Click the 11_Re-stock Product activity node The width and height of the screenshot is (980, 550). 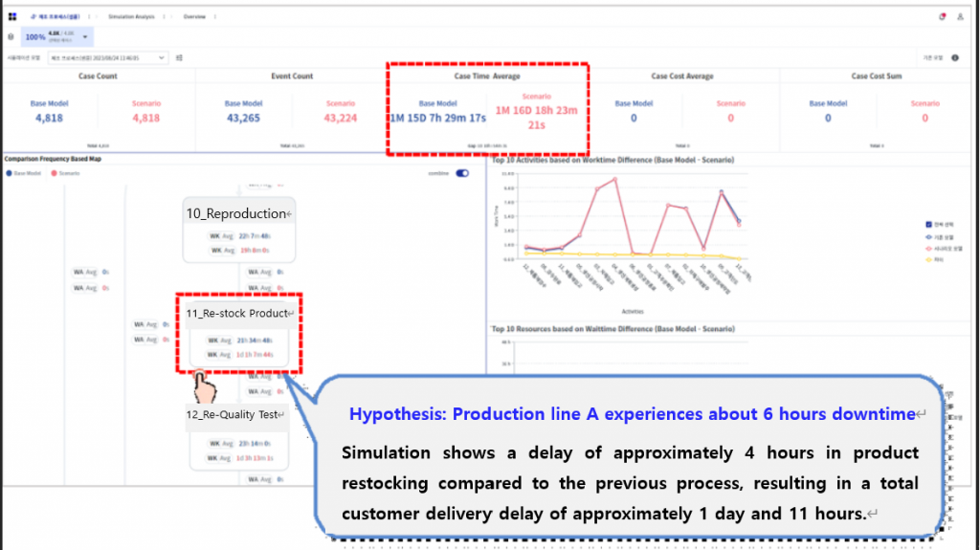[x=239, y=314]
